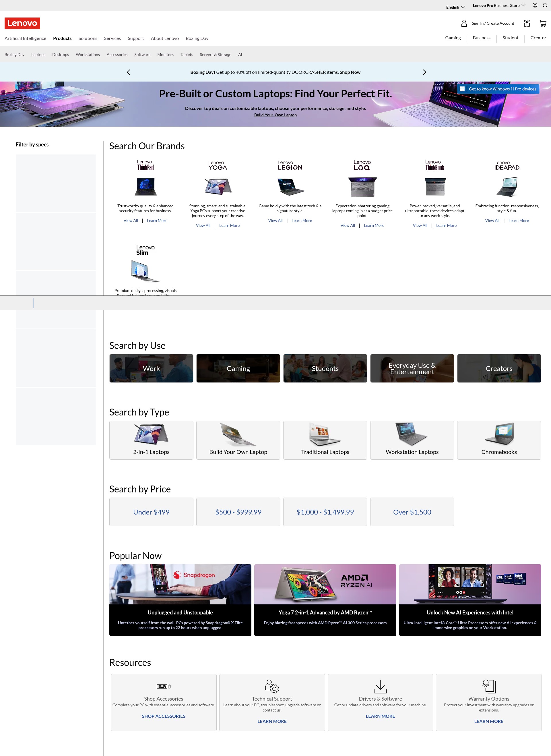The width and height of the screenshot is (551, 756).
Task: Click the Lenovo Legion brand logo
Action: [290, 165]
